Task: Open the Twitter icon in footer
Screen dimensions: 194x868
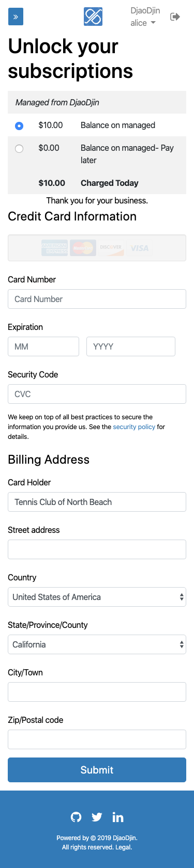Action: pos(97,817)
